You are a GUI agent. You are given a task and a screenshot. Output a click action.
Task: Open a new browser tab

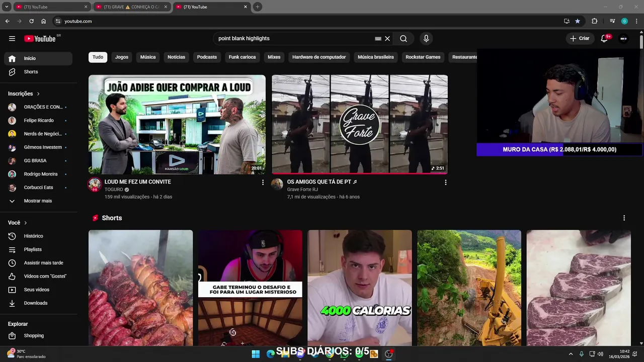pos(258,7)
